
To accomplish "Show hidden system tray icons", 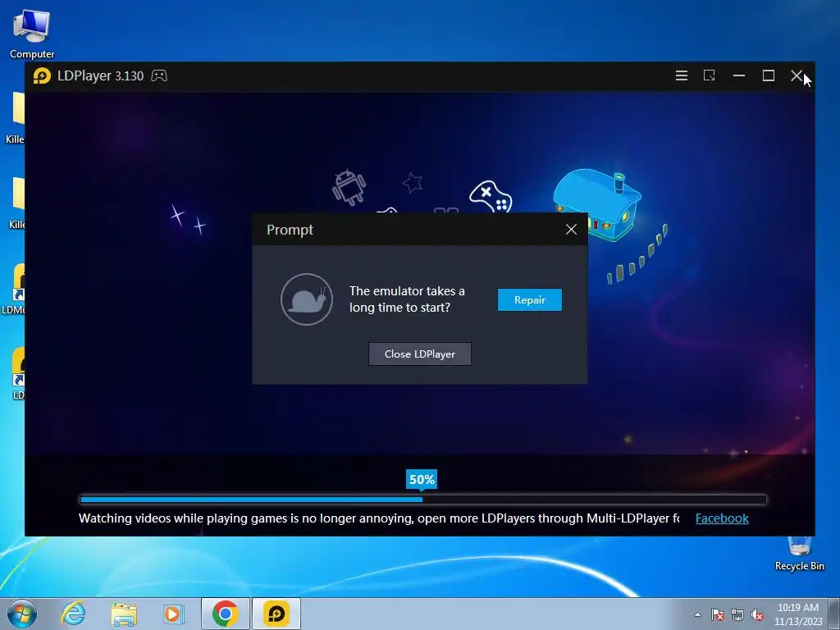I will [697, 614].
